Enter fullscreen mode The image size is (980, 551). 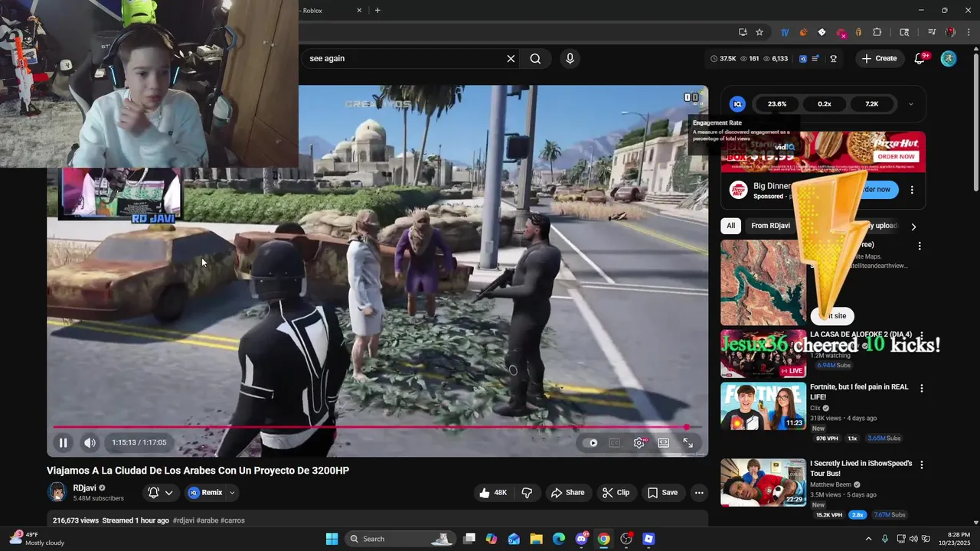[688, 442]
